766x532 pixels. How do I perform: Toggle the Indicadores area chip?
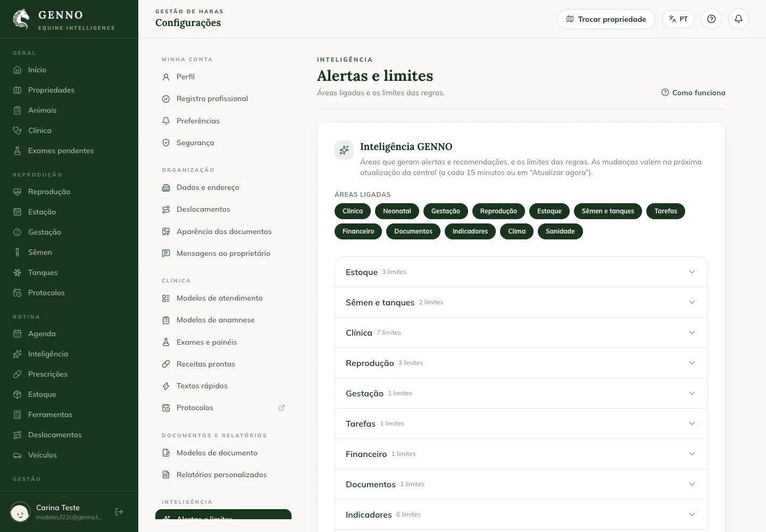(x=470, y=231)
